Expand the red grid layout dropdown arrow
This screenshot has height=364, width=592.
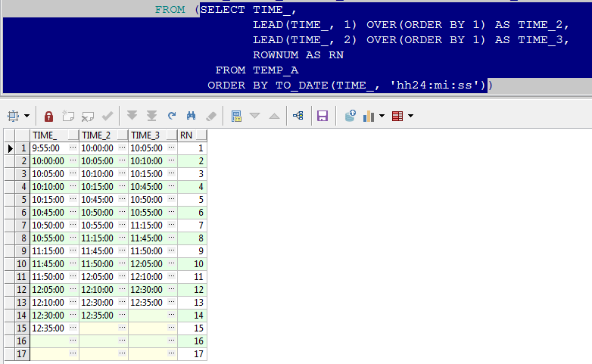coord(410,117)
